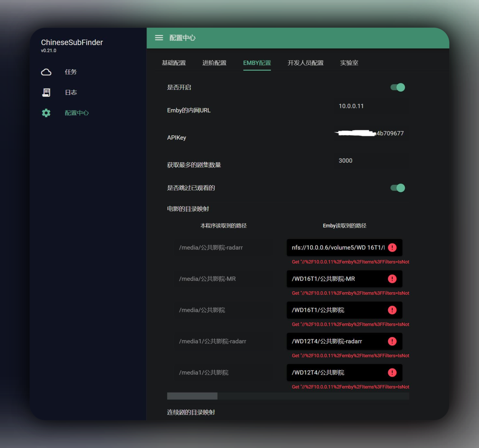Click the 连续剧的目录映射 section heading
Screen dimensions: 479x448
[191, 412]
